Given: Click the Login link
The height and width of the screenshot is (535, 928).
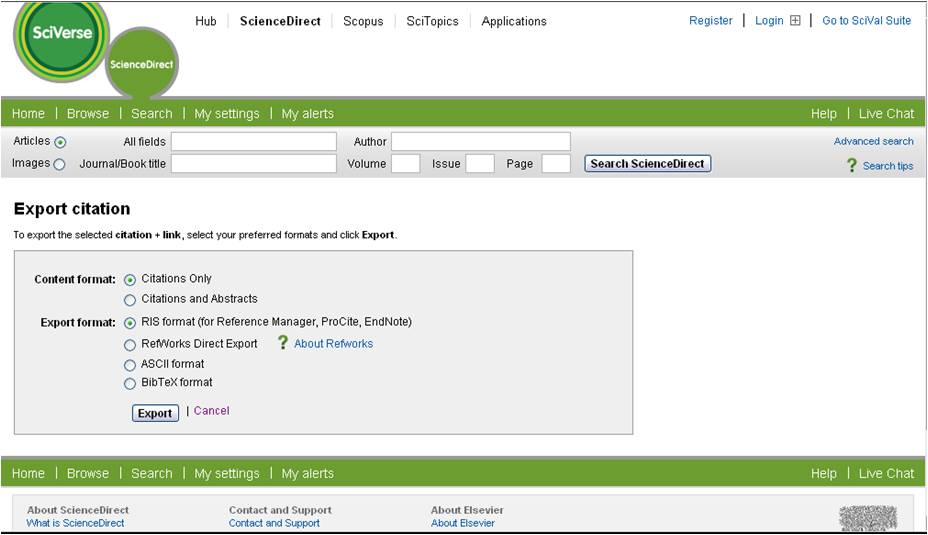Looking at the screenshot, I should (769, 21).
